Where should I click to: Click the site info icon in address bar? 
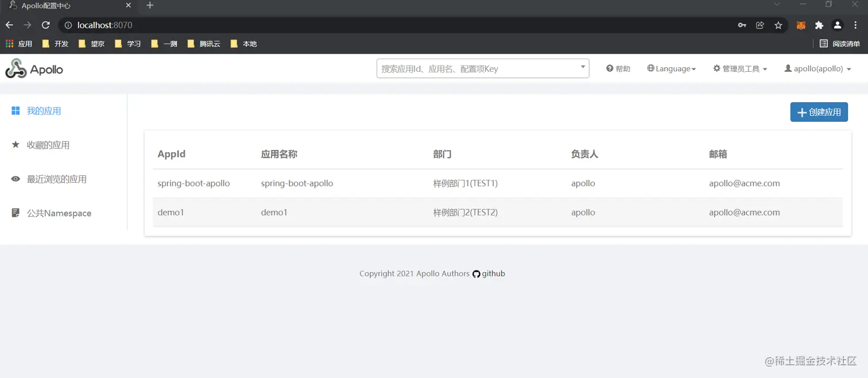click(68, 25)
